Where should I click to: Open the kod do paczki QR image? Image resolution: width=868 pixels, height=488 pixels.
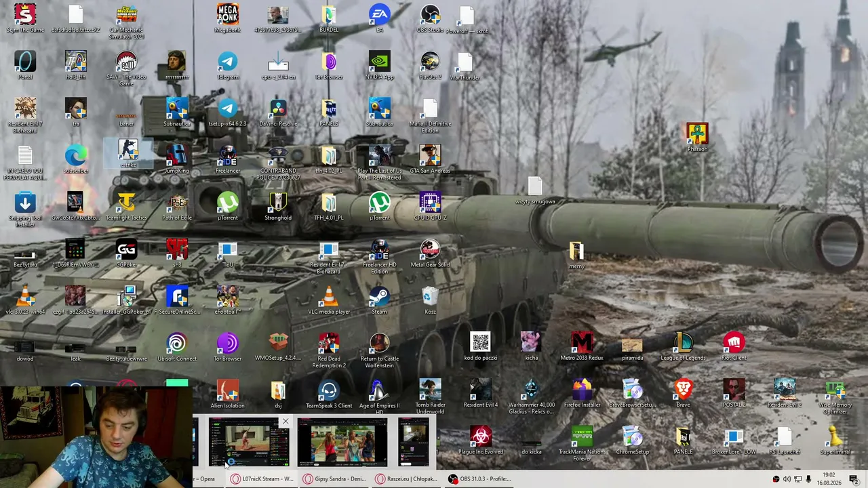pyautogui.click(x=480, y=346)
